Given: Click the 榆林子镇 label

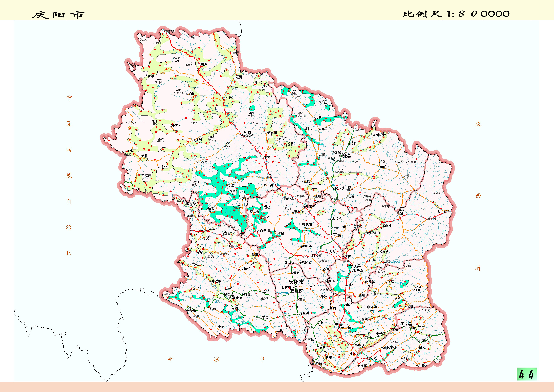Looking at the screenshot, I should [x=390, y=348].
